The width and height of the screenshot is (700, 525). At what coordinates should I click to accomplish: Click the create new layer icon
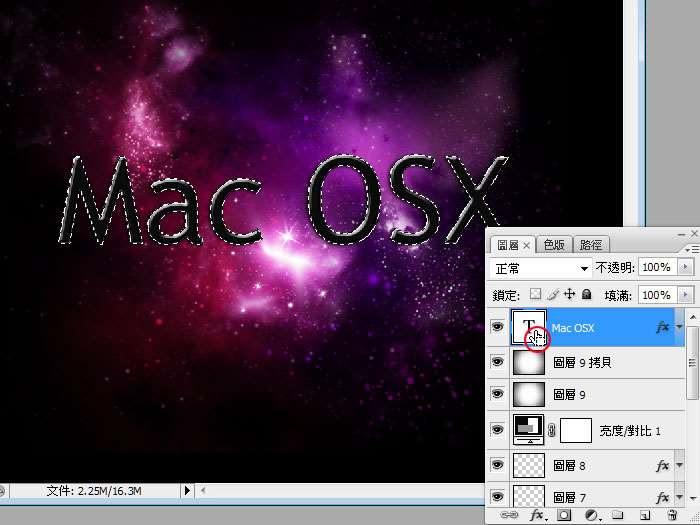pyautogui.click(x=645, y=515)
